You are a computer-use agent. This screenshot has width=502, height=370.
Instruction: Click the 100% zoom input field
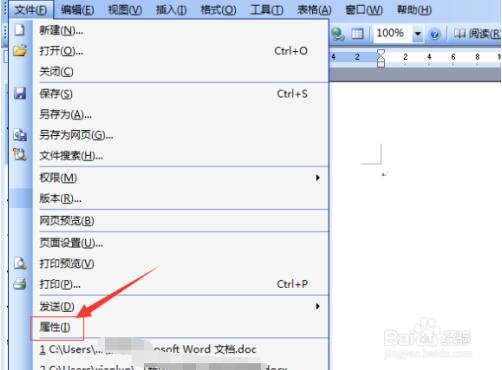tap(393, 33)
